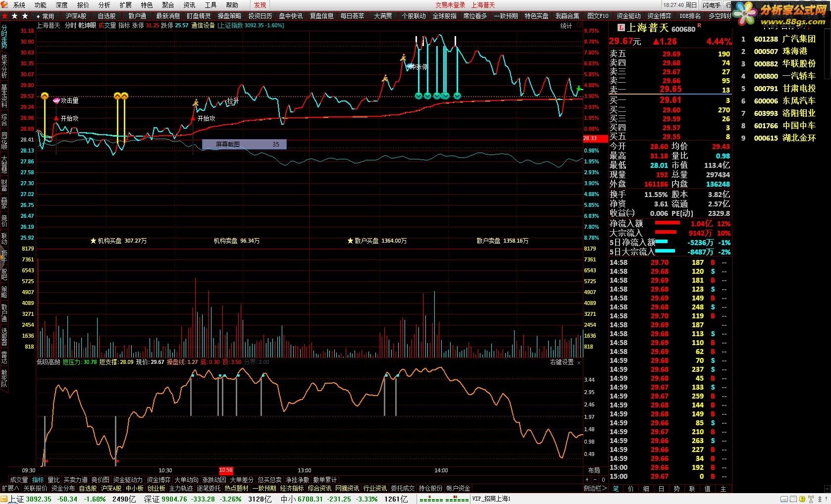Open the 报价 menu

click(x=83, y=5)
